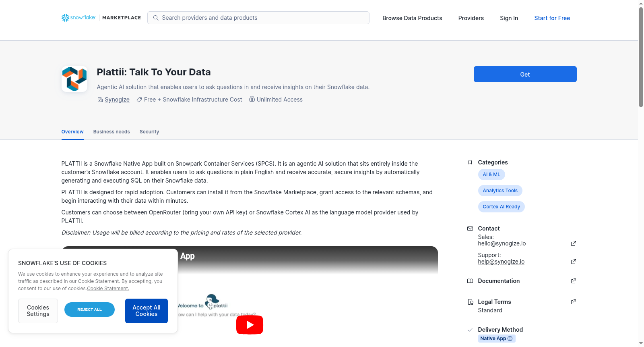This screenshot has width=644, height=347.
Task: Click the Documentation heading
Action: [499, 281]
